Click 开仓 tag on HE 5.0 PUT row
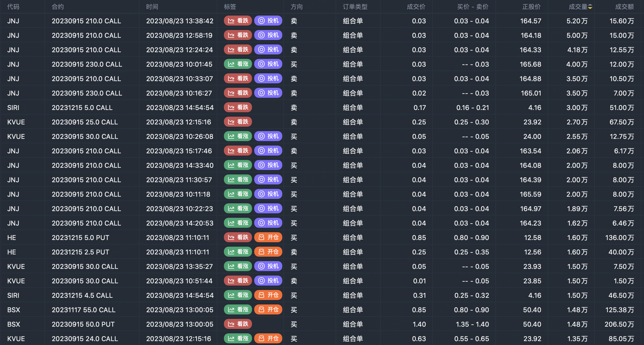Viewport: 644px width, 345px height. [268, 237]
